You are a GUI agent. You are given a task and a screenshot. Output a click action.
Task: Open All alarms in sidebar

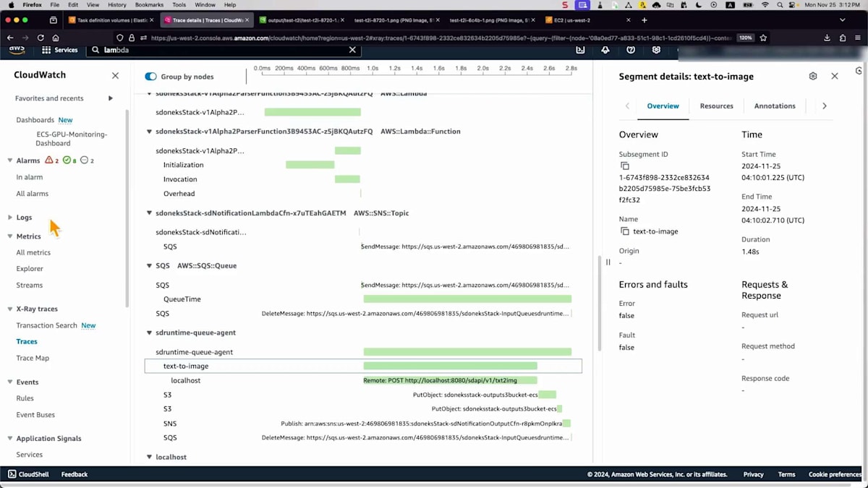pos(33,194)
